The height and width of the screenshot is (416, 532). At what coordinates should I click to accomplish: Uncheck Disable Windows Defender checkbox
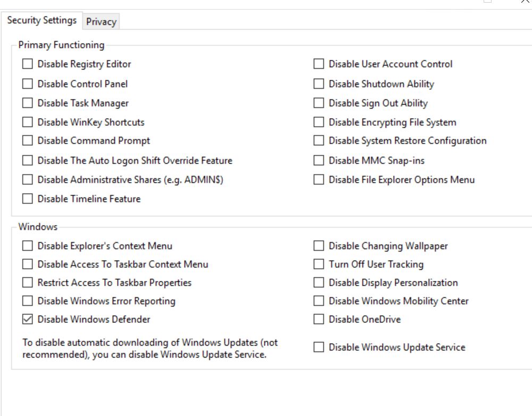(27, 320)
